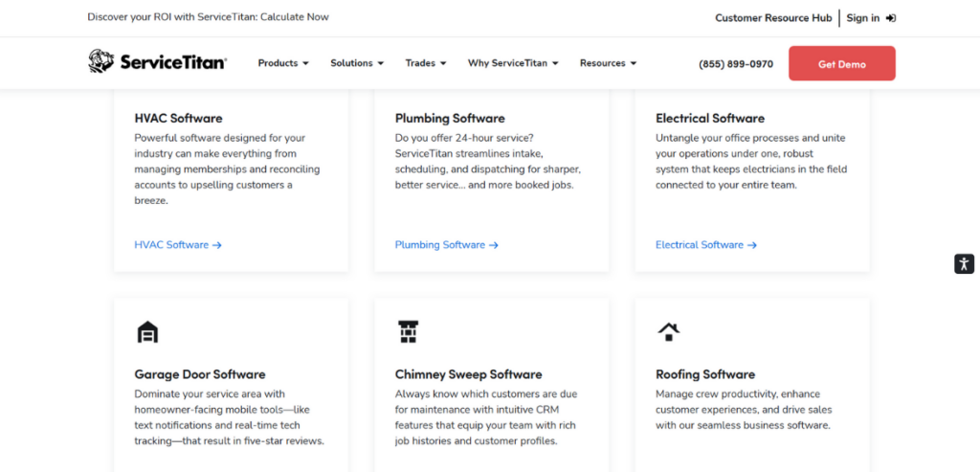
Task: Select the Roofing Software heading
Action: click(x=705, y=374)
